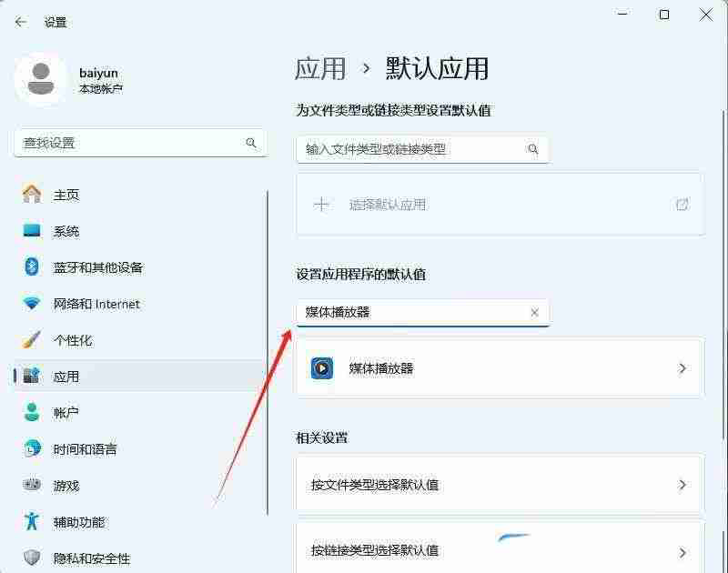
Task: Click the 系统 monitor icon
Action: coord(32,231)
